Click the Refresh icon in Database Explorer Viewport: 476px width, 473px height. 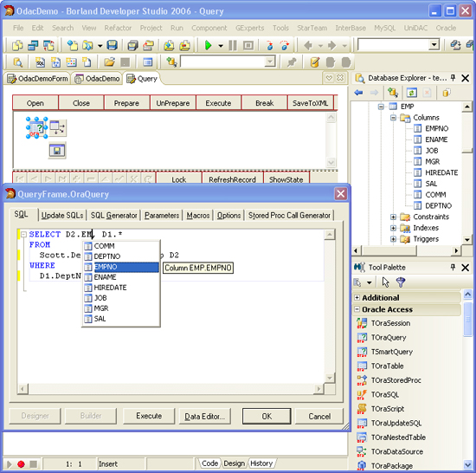tap(412, 93)
